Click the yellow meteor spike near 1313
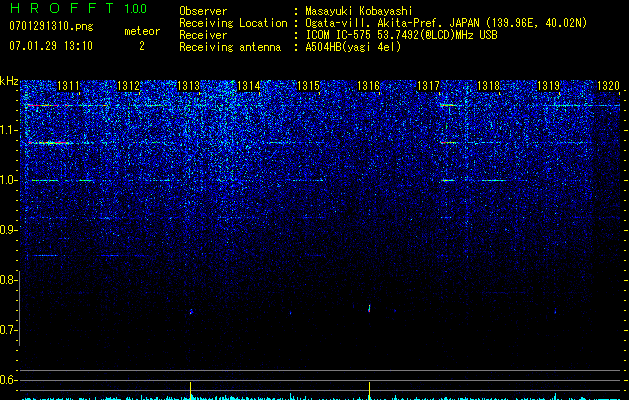 point(191,390)
